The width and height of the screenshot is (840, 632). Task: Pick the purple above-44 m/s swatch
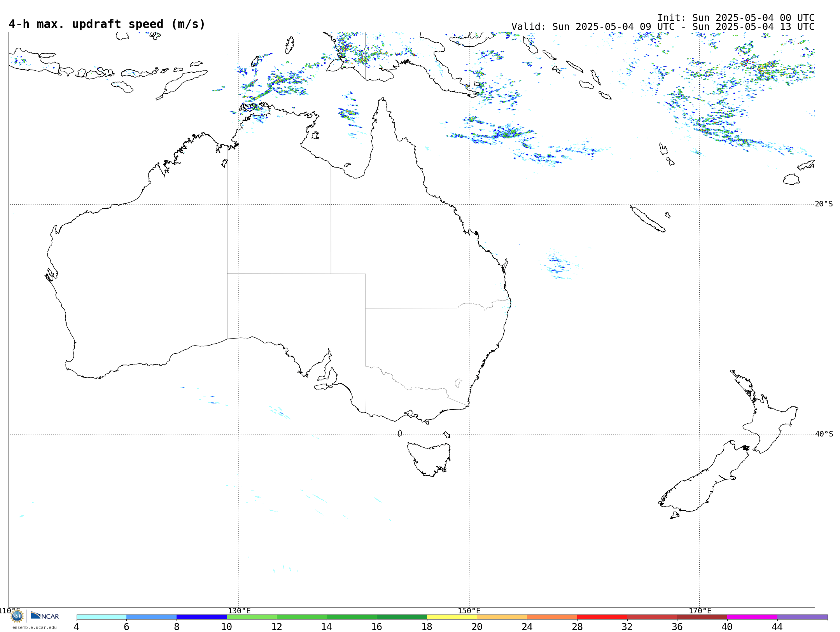click(x=803, y=617)
